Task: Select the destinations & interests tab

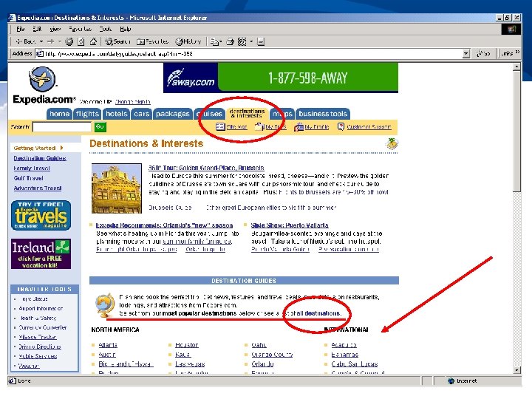Action: [x=247, y=113]
